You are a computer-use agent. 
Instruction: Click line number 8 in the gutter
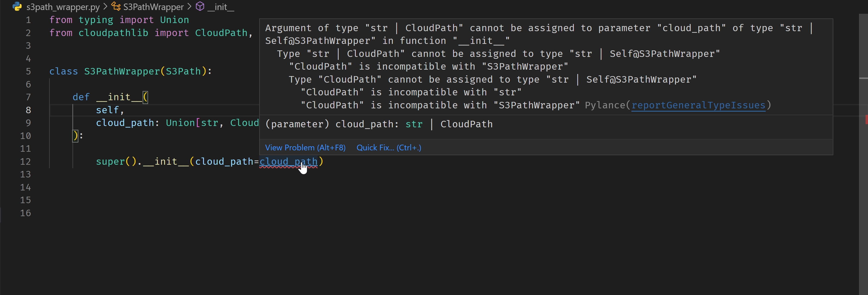point(28,110)
